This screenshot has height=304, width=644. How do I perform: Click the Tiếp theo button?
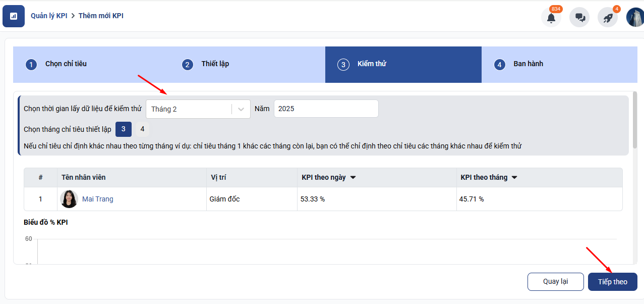[612, 282]
